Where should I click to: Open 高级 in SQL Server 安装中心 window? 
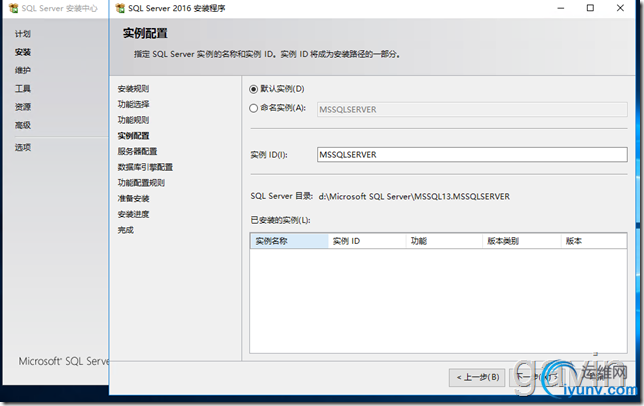tap(23, 125)
